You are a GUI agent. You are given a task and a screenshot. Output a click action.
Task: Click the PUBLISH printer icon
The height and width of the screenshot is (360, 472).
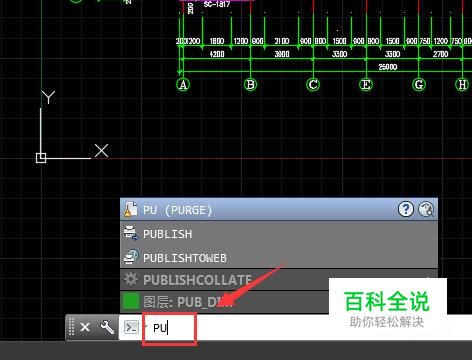click(131, 233)
